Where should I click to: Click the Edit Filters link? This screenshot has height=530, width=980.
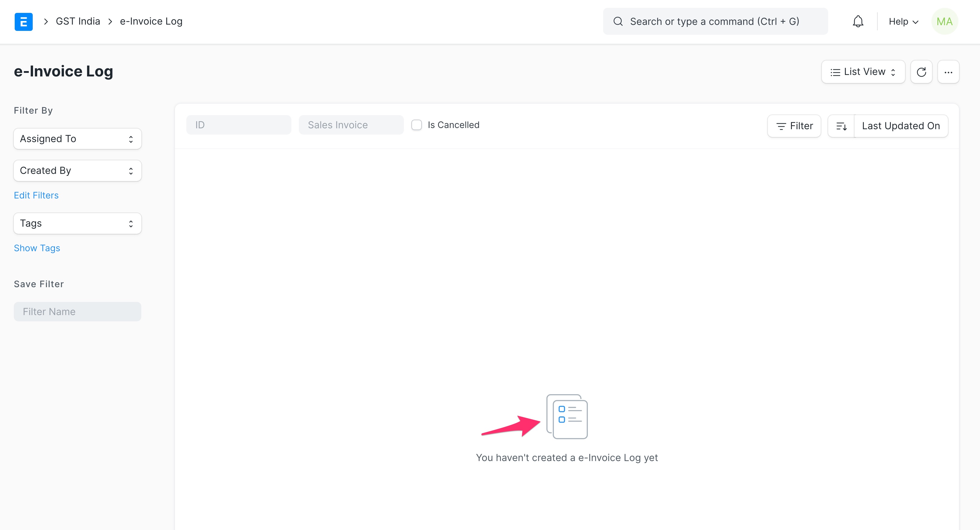click(x=36, y=195)
